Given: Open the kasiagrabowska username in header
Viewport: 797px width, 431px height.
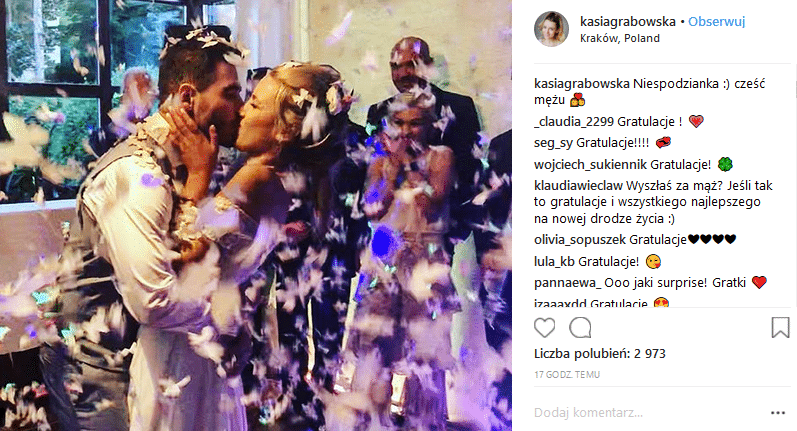Looking at the screenshot, I should coord(628,22).
